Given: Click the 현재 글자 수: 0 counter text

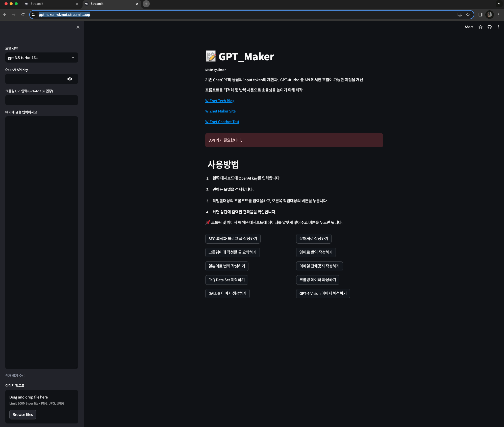Looking at the screenshot, I should pyautogui.click(x=15, y=376).
